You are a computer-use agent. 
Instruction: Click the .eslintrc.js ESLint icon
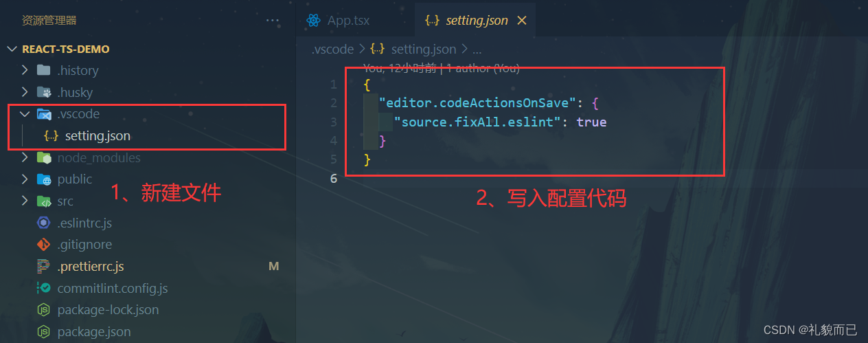[x=44, y=223]
